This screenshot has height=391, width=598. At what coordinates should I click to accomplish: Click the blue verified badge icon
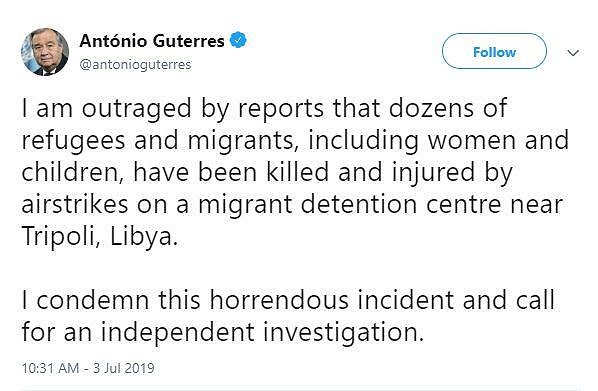click(x=238, y=40)
